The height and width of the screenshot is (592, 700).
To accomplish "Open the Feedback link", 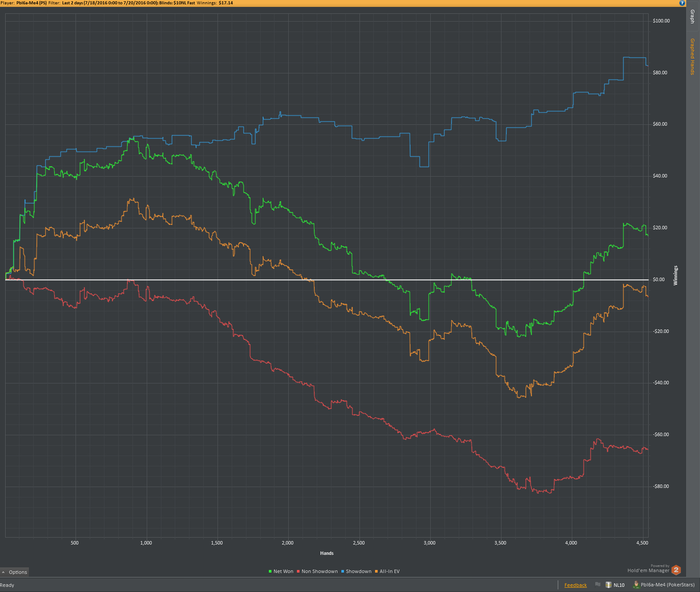I will [x=575, y=585].
